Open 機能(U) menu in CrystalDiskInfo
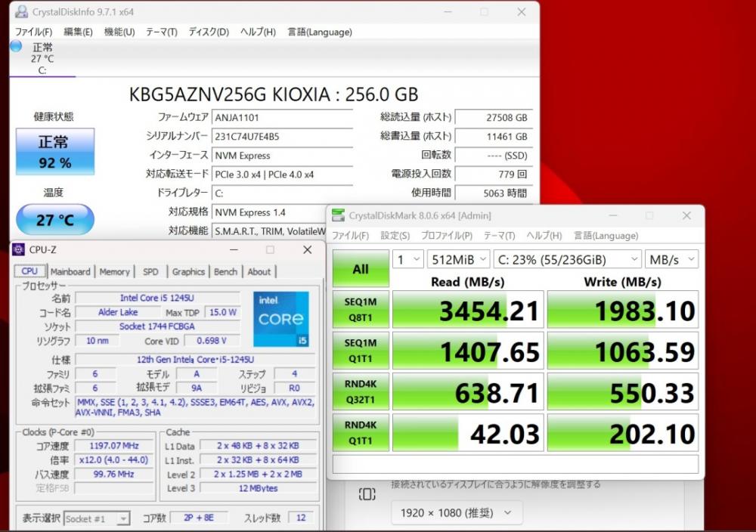756x532 pixels. 119,32
